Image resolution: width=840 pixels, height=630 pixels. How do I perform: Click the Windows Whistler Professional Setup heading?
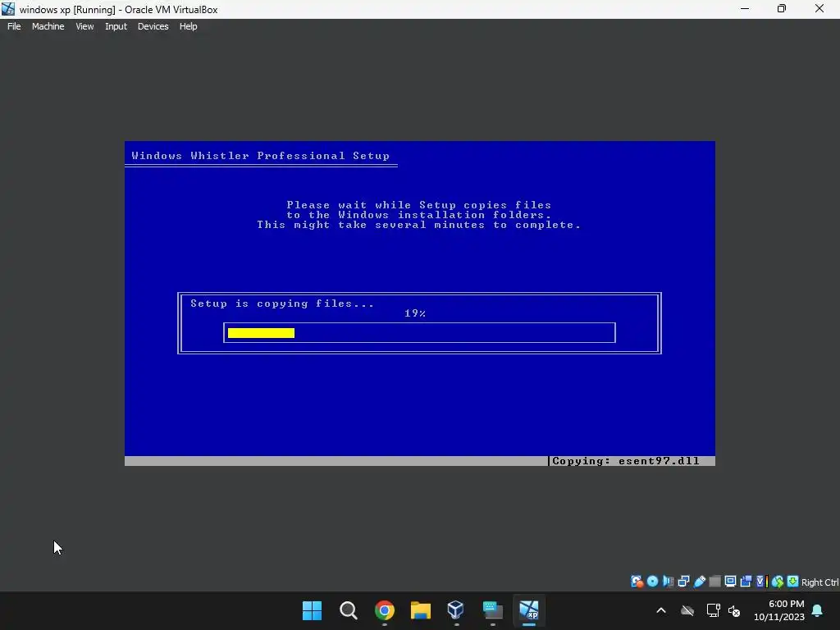click(260, 156)
